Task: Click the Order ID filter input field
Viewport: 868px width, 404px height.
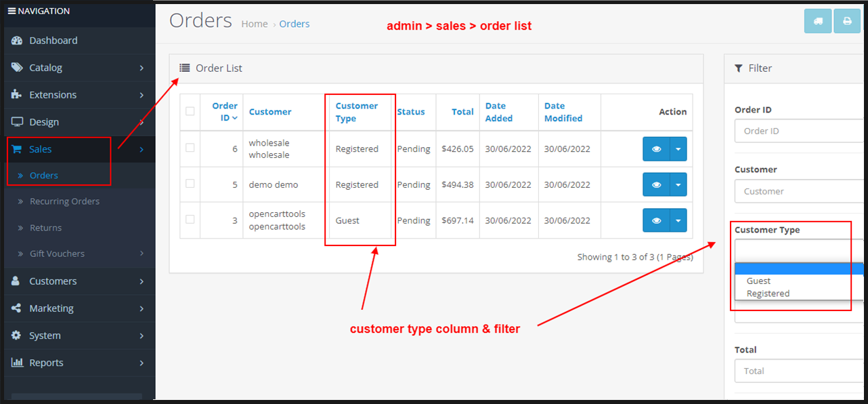Action: 799,131
